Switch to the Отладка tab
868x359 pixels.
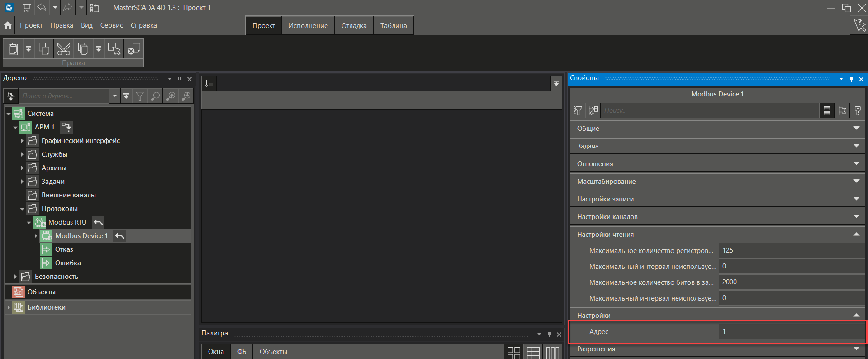pos(354,26)
